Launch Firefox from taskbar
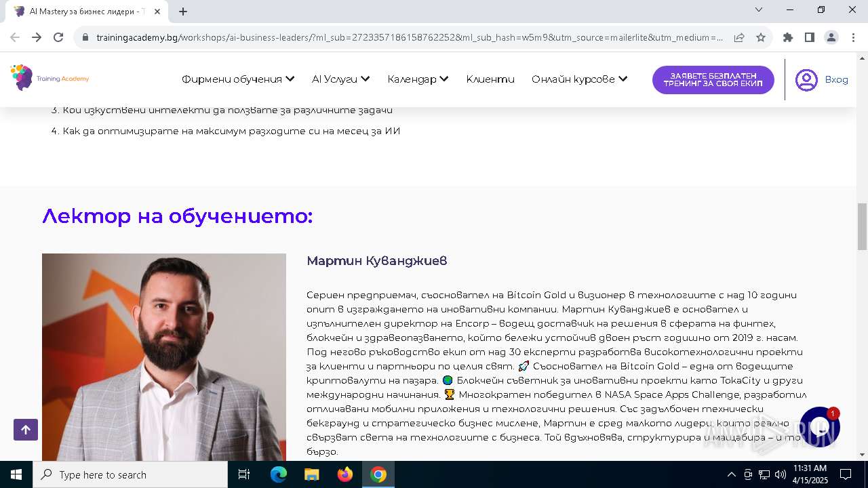Screen dimensions: 868x488 [345, 474]
